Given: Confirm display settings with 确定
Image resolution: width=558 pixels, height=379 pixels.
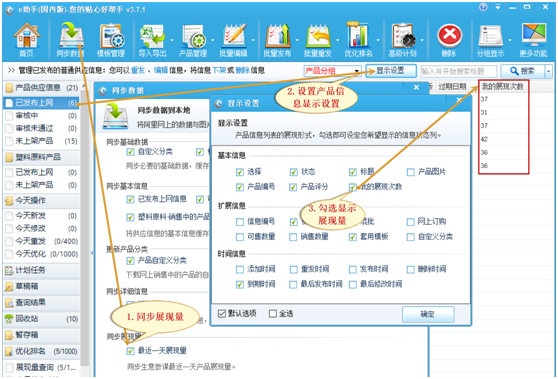Looking at the screenshot, I should (428, 314).
